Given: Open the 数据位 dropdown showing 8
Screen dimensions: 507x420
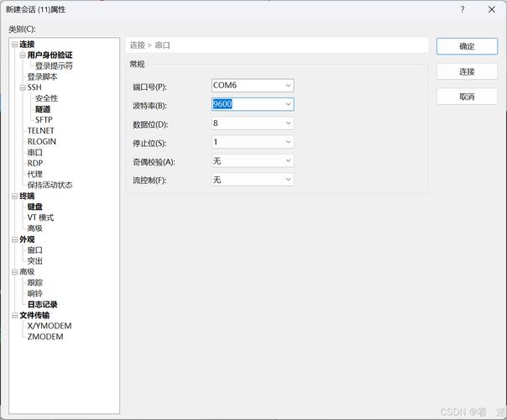Looking at the screenshot, I should 288,123.
